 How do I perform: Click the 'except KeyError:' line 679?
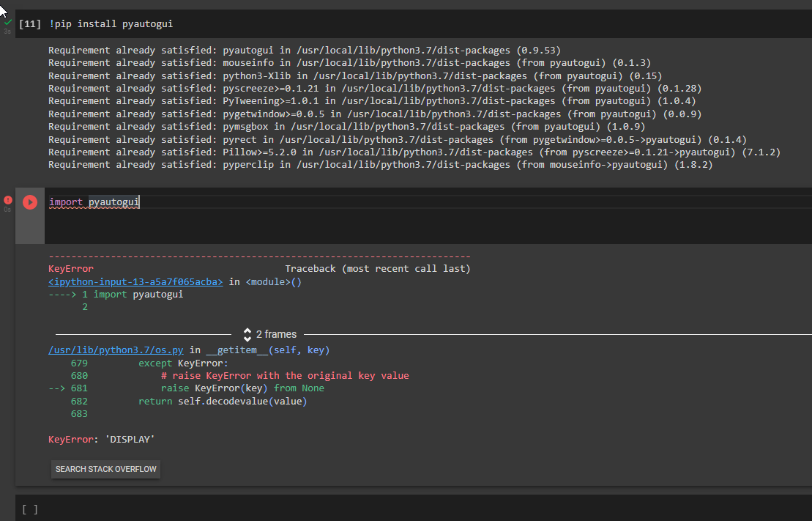click(183, 363)
